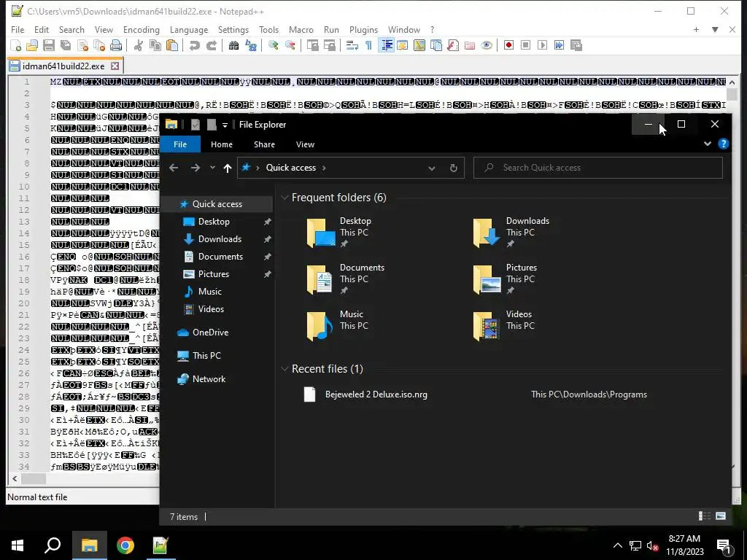Go up one level in File Explorer
747x560 pixels.
tap(228, 168)
